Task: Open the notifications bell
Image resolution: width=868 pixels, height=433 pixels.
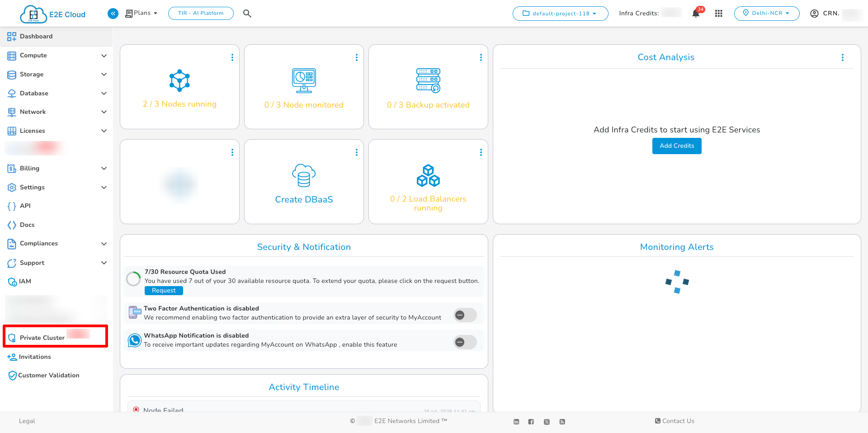Action: 695,13
